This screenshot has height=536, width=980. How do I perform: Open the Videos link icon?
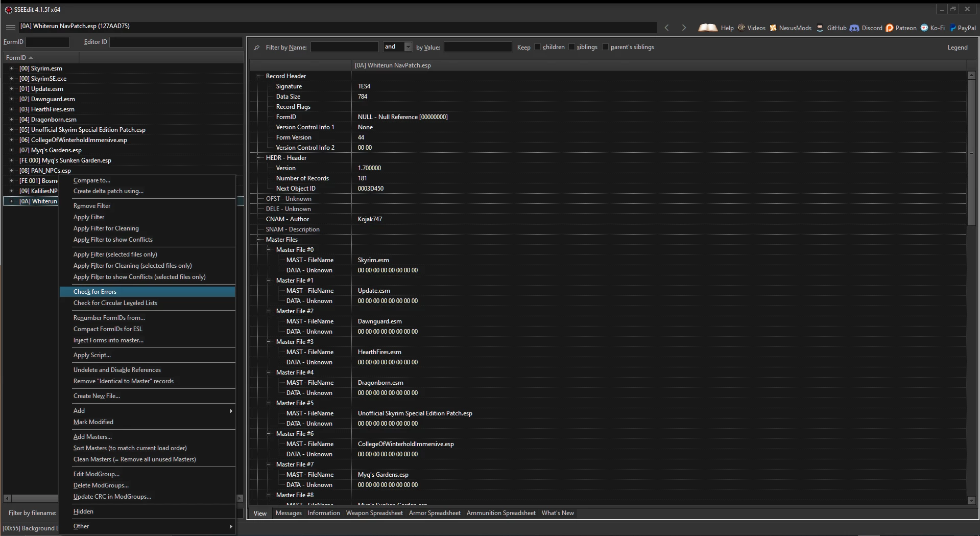[741, 28]
